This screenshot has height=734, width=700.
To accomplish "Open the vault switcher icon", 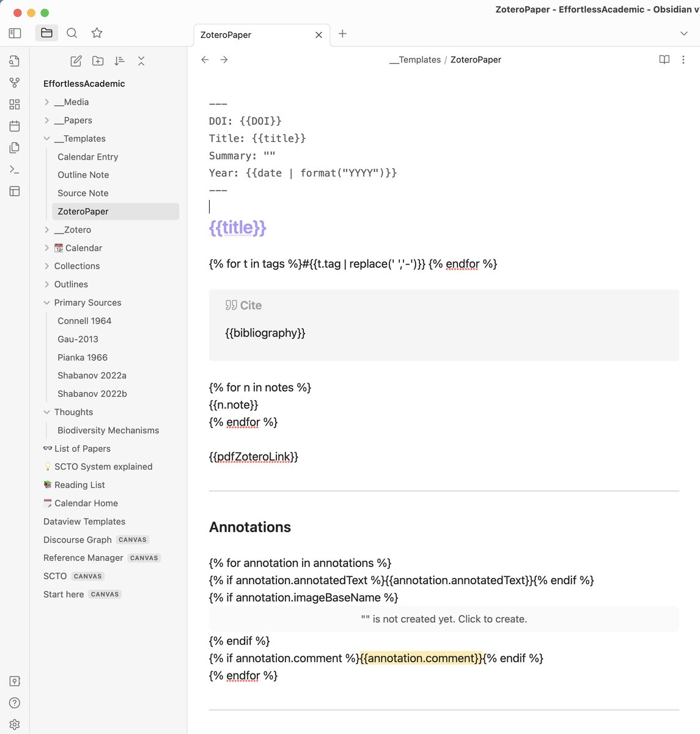I will 15,681.
